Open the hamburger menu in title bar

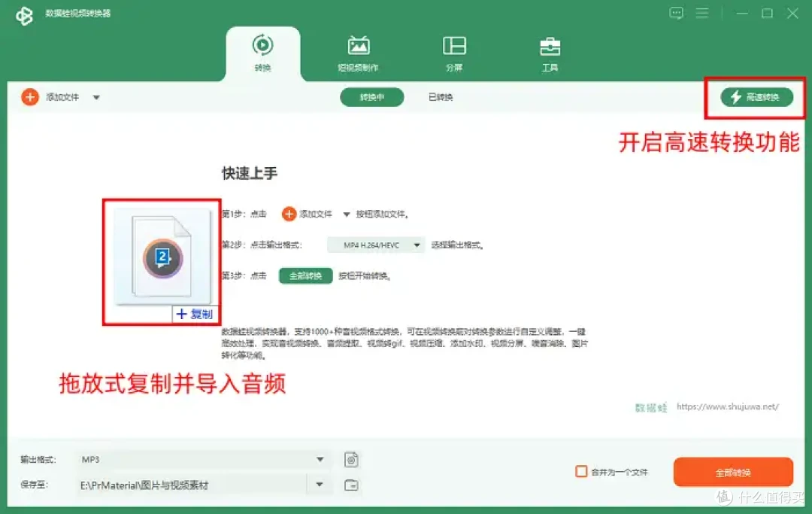702,13
